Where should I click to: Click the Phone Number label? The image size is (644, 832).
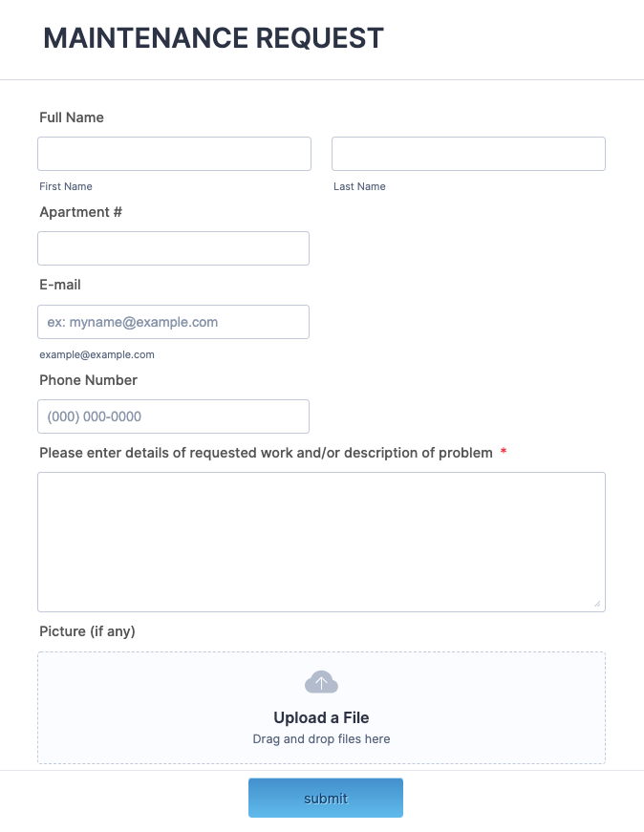(x=88, y=380)
